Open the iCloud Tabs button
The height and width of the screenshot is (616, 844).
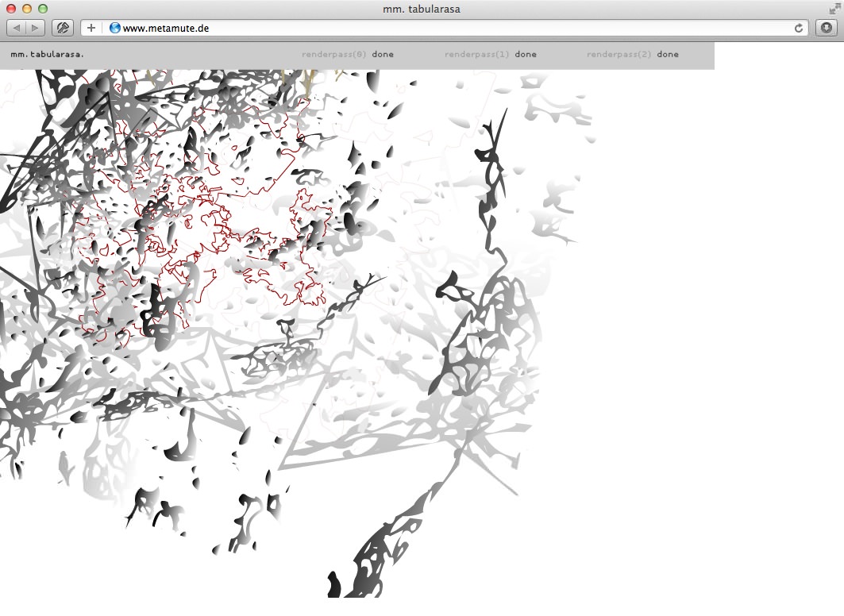coord(63,28)
